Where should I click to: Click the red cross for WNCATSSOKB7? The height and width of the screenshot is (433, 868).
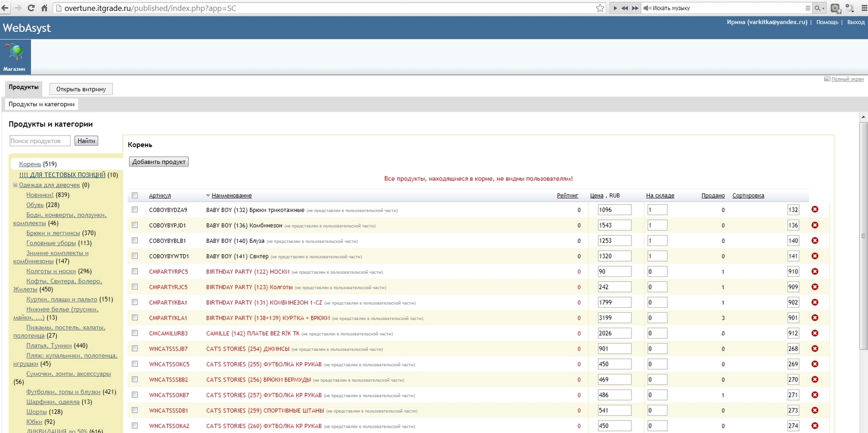pyautogui.click(x=815, y=395)
